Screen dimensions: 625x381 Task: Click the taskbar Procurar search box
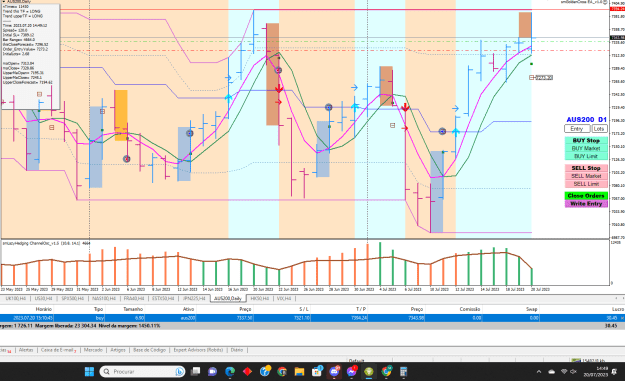[142, 371]
